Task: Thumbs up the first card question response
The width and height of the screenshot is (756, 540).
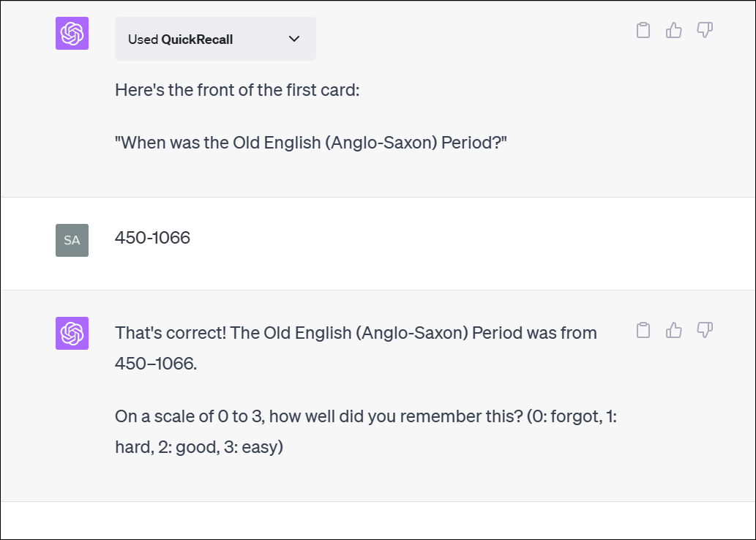Action: [674, 30]
